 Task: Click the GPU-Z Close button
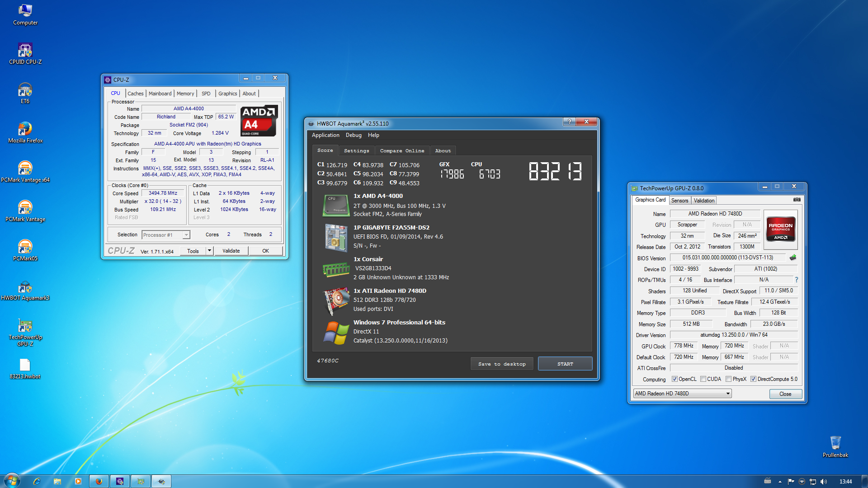point(785,394)
